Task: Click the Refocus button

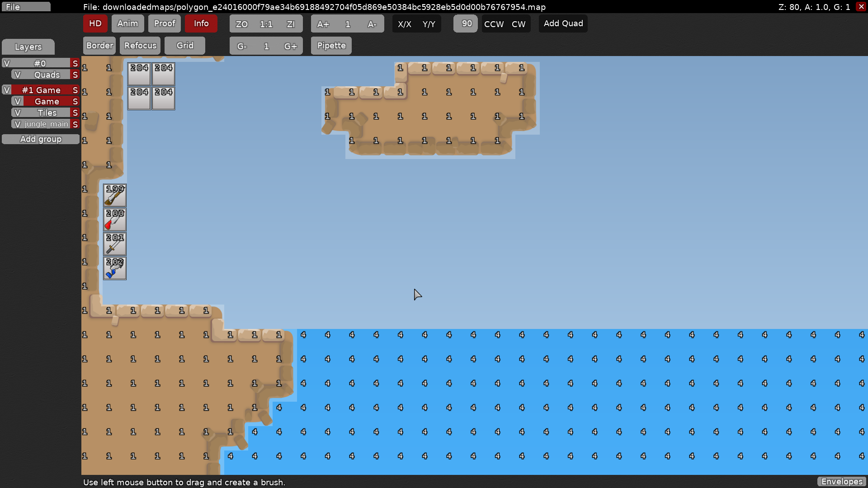Action: [x=140, y=46]
